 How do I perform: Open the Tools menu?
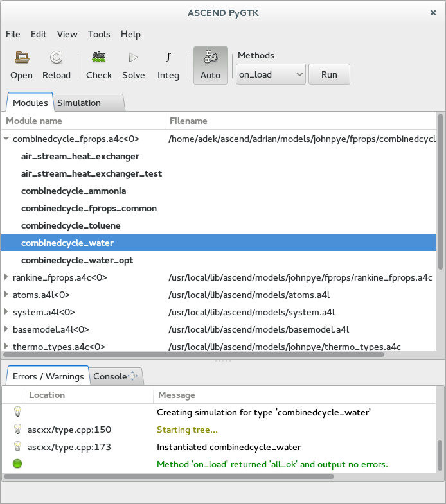[99, 34]
